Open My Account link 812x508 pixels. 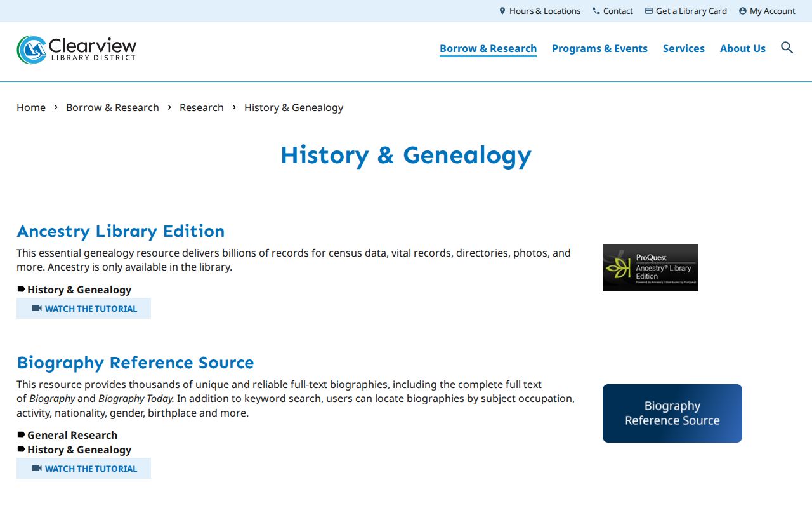773,11
